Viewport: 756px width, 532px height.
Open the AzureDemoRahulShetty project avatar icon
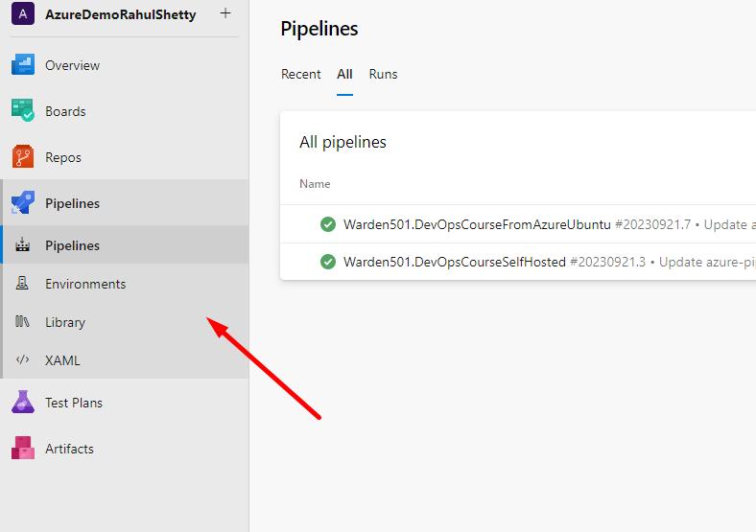tap(23, 13)
